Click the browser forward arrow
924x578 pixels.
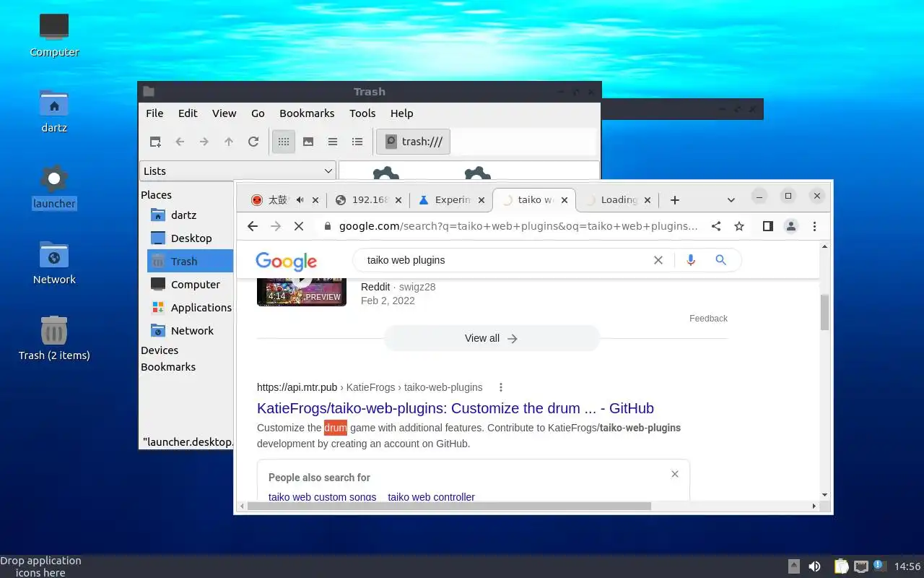tap(275, 226)
